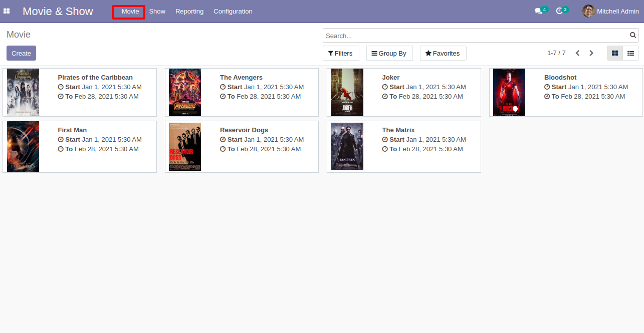
Task: Open the Group By dropdown
Action: pyautogui.click(x=389, y=53)
